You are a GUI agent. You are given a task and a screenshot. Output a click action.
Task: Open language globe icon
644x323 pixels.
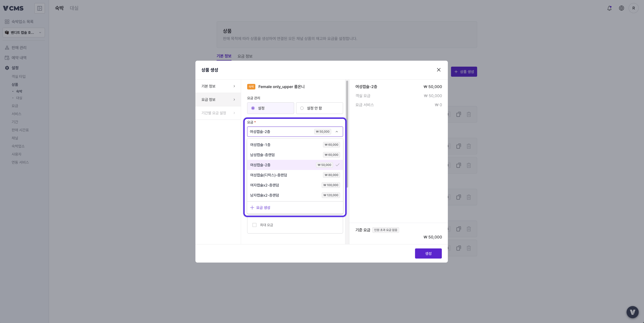pyautogui.click(x=621, y=8)
